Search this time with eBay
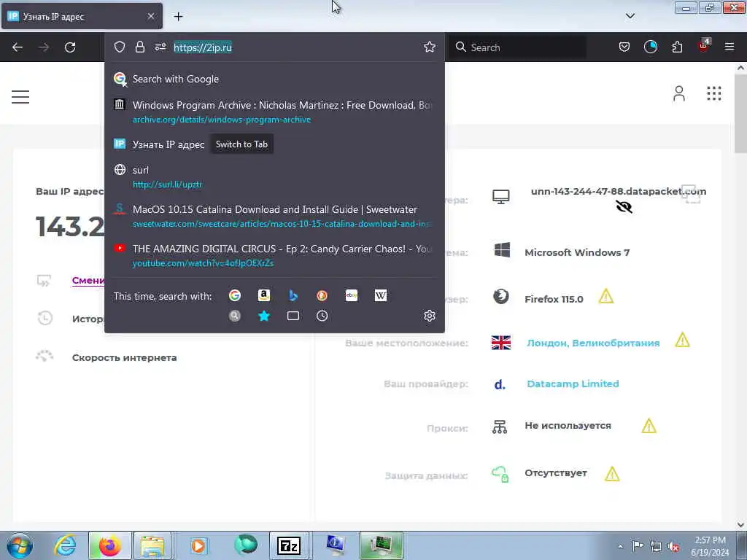Viewport: 747px width, 560px height. click(x=352, y=296)
